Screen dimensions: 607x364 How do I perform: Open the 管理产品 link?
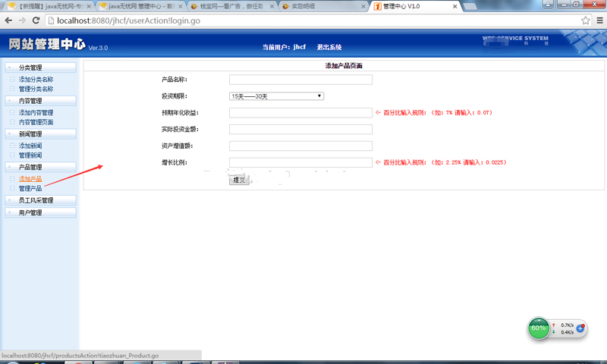[x=30, y=188]
